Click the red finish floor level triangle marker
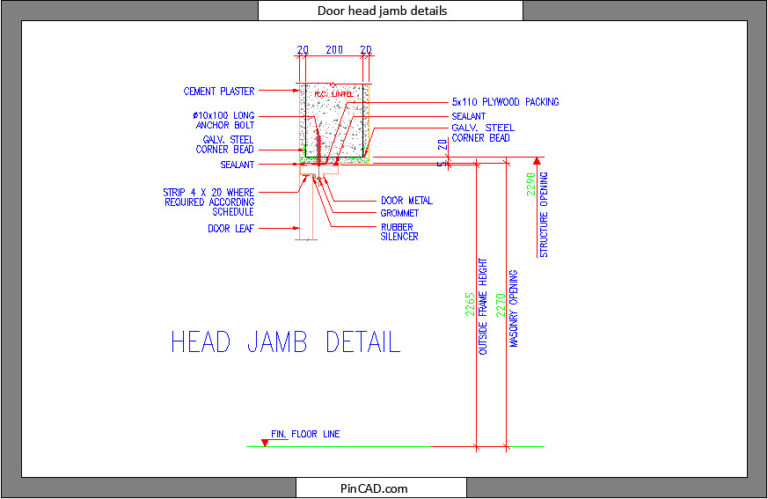Screen dimensions: 768x499 tap(265, 443)
